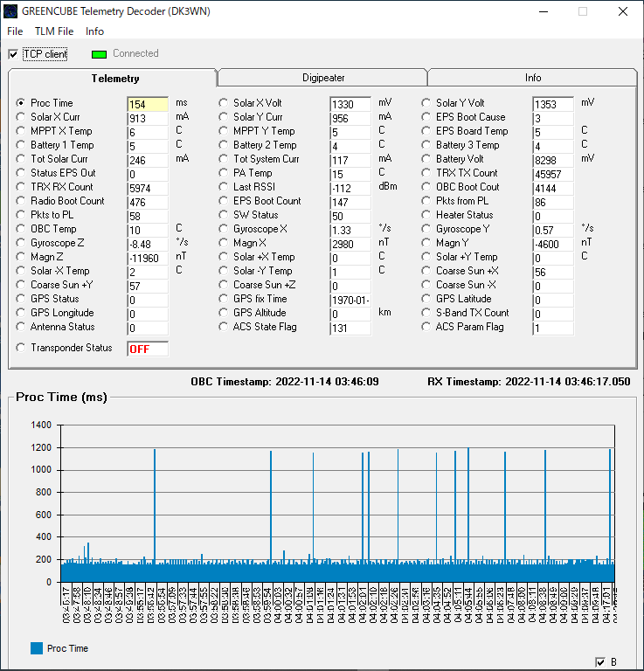This screenshot has height=671, width=644.
Task: Select the Pkts to PL radio button
Action: click(x=20, y=215)
